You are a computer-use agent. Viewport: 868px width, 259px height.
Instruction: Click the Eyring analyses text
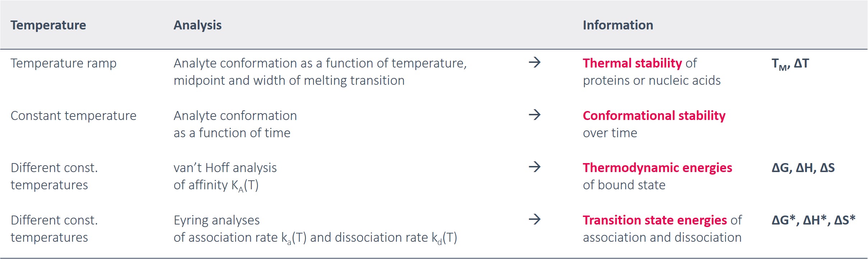(x=216, y=220)
